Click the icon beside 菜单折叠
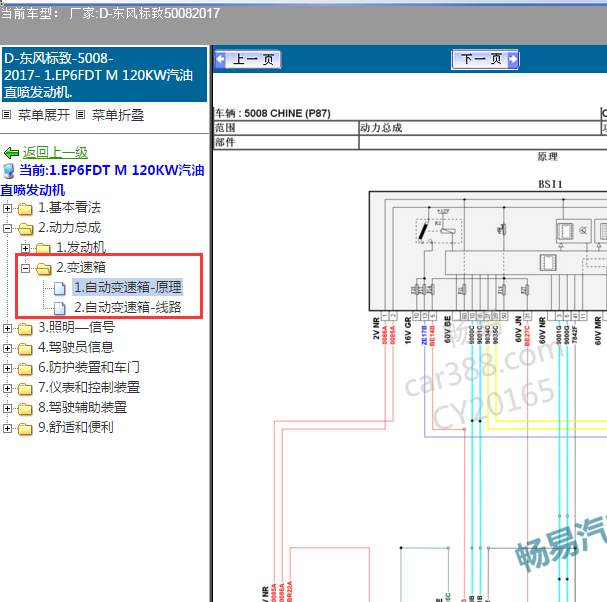The width and height of the screenshot is (607, 602). 80,115
